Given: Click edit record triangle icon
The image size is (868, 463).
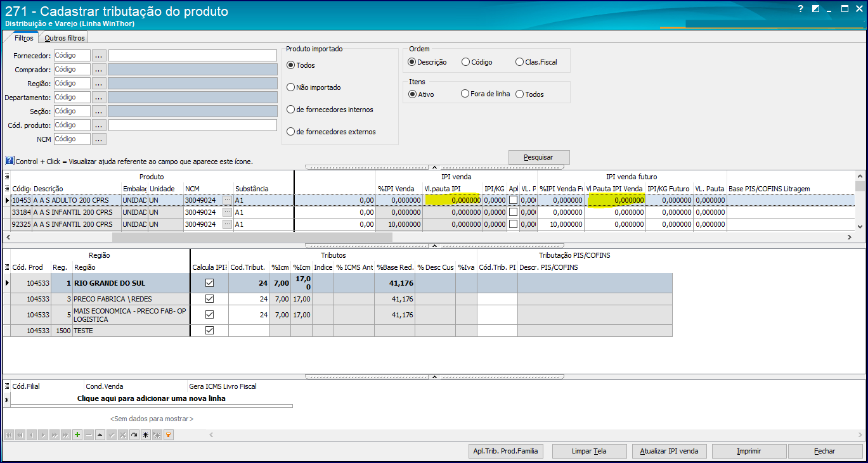Looking at the screenshot, I should point(100,435).
